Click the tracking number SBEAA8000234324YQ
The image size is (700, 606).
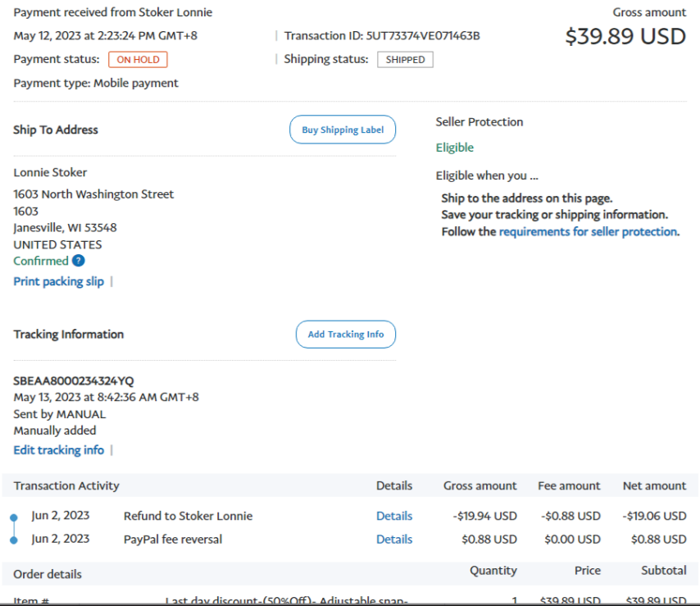74,380
